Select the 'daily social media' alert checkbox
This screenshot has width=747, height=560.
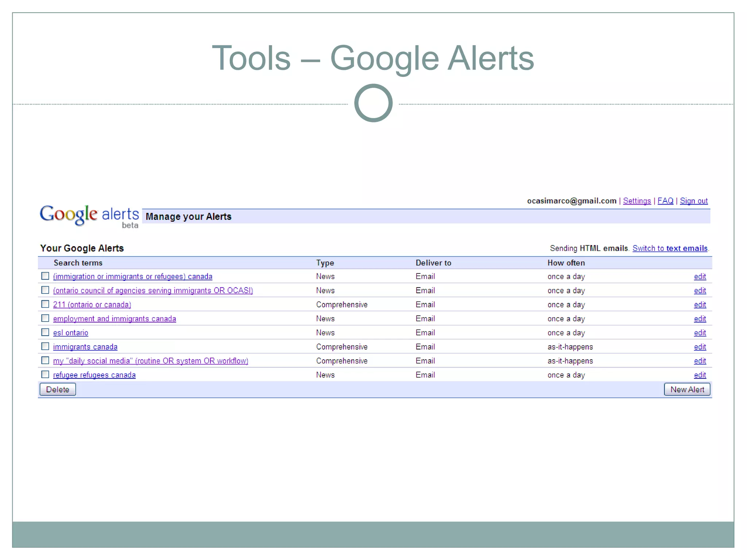coord(45,361)
